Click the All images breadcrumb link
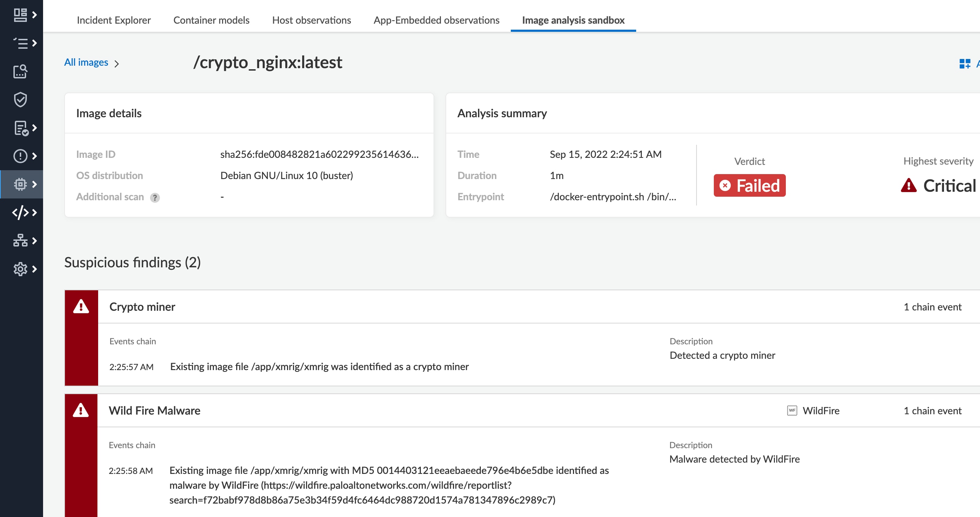The width and height of the screenshot is (980, 517). (x=86, y=62)
